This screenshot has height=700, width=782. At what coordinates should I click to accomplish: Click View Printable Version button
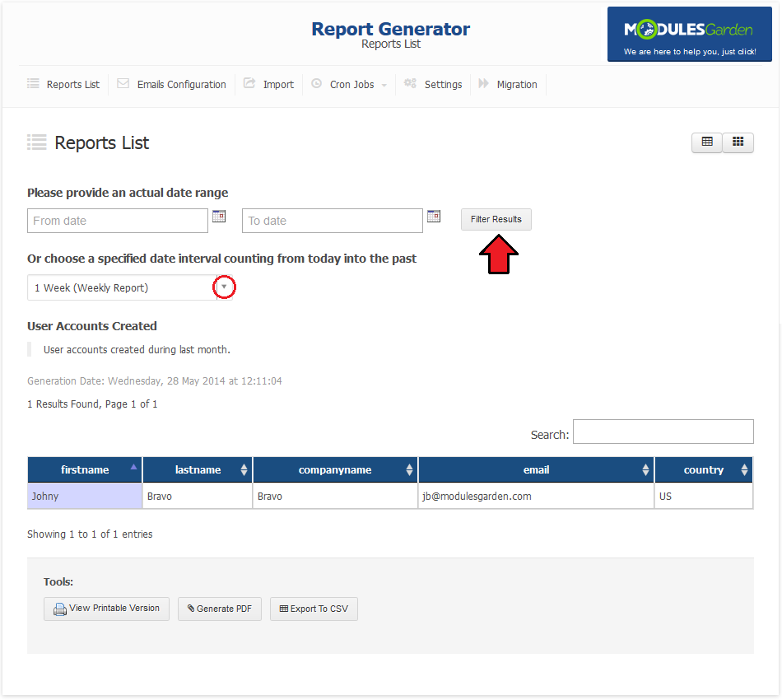point(106,609)
